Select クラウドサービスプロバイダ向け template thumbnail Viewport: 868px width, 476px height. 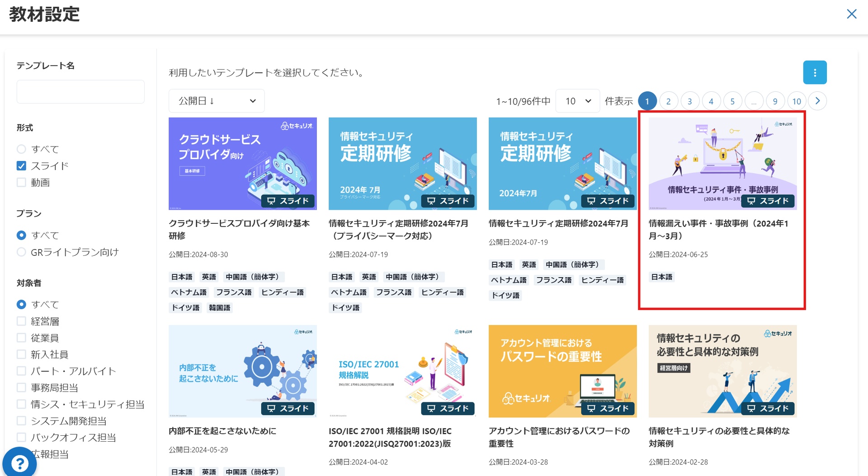(x=243, y=164)
